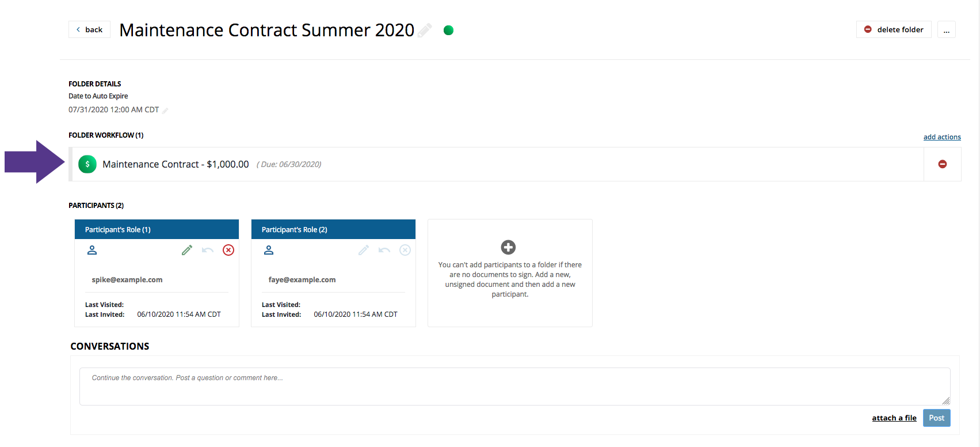This screenshot has height=447, width=980.
Task: Edit participant spike@example.com with pencil
Action: point(187,250)
